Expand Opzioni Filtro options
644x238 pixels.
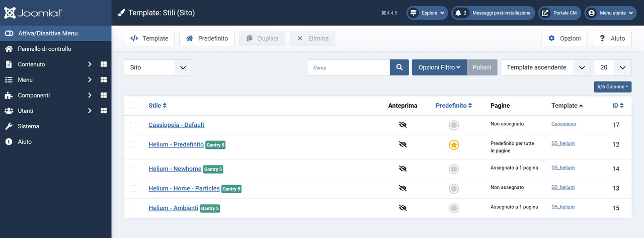pos(439,67)
